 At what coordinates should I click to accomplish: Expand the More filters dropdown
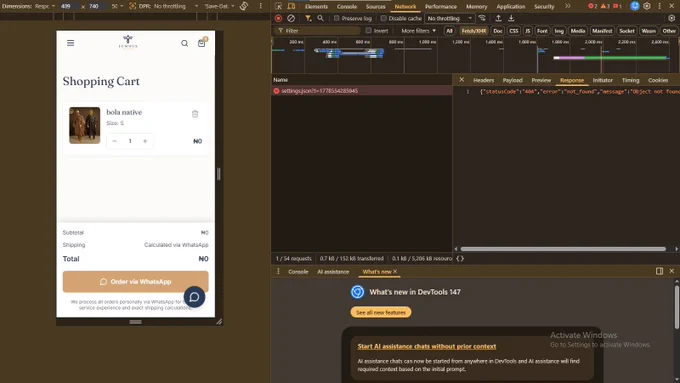click(x=418, y=31)
